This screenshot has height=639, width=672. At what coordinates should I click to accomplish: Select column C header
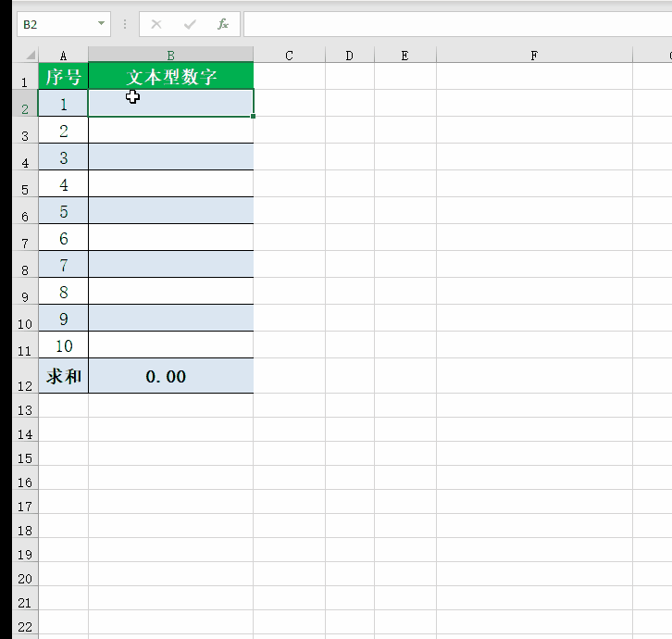[x=290, y=55]
